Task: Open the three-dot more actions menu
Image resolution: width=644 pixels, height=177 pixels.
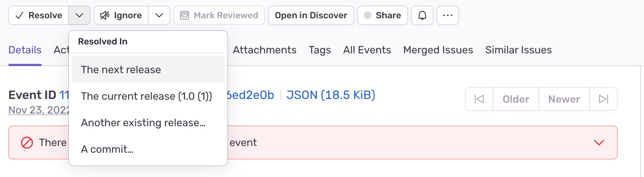Action: pos(448,15)
